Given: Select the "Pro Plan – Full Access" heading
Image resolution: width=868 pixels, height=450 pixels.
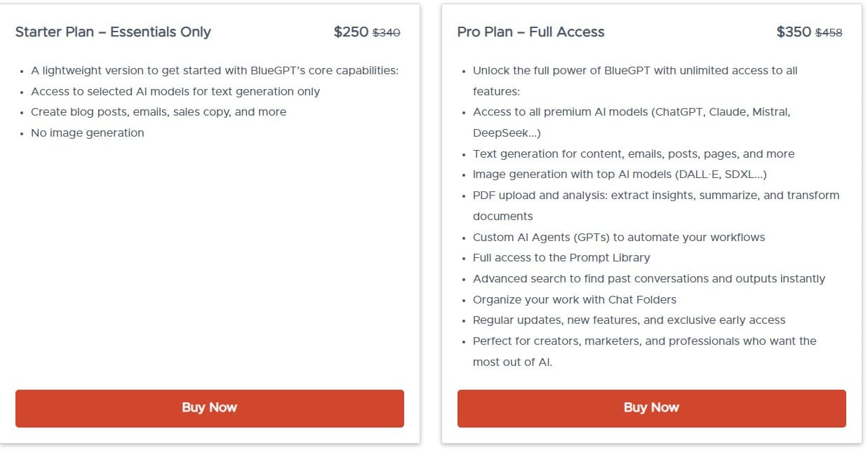Looking at the screenshot, I should (530, 32).
